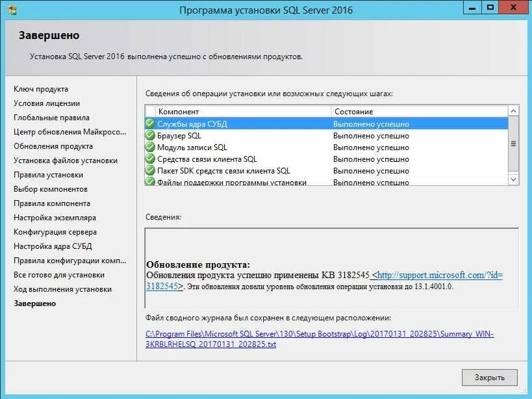Image resolution: width=532 pixels, height=399 pixels.
Task: Click the Конфигурация сервера step
Action: 55,232
